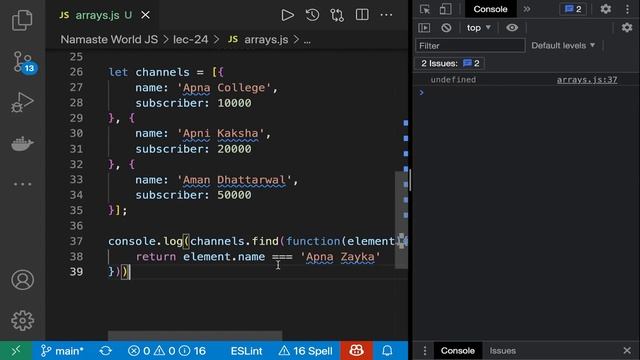Switch to the Issues drawer tab
The height and width of the screenshot is (360, 640).
point(502,351)
